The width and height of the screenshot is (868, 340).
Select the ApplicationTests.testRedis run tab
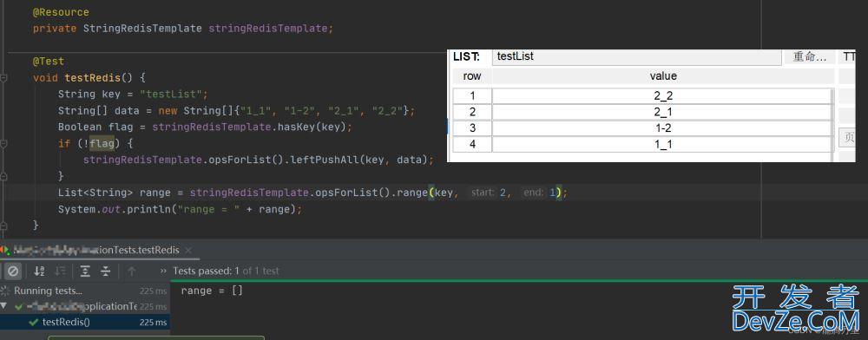(x=96, y=250)
